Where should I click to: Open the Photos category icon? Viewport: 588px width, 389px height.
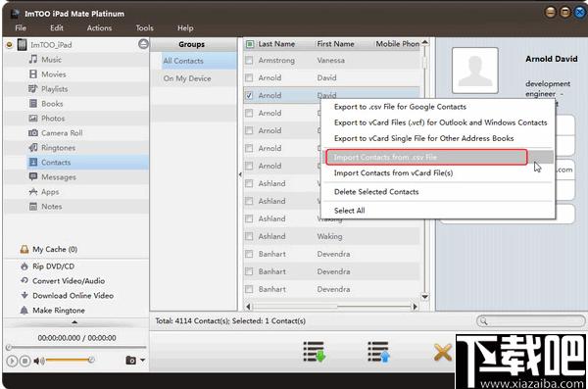[x=33, y=119]
